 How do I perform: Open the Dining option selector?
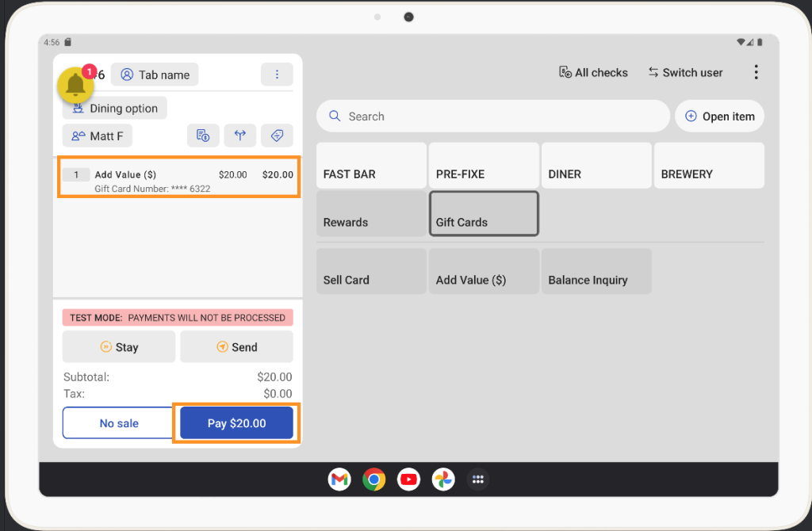tap(115, 109)
